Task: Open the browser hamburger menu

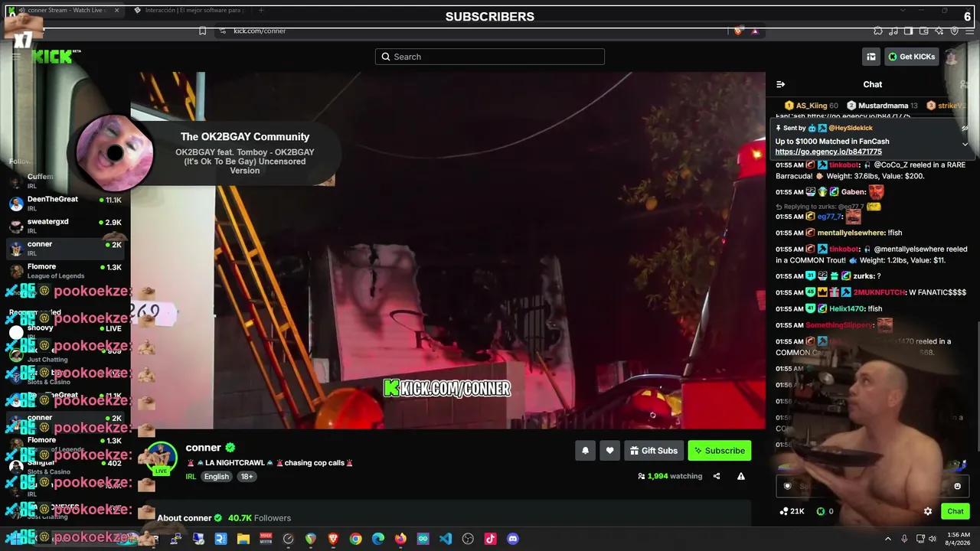Action: pos(970,31)
